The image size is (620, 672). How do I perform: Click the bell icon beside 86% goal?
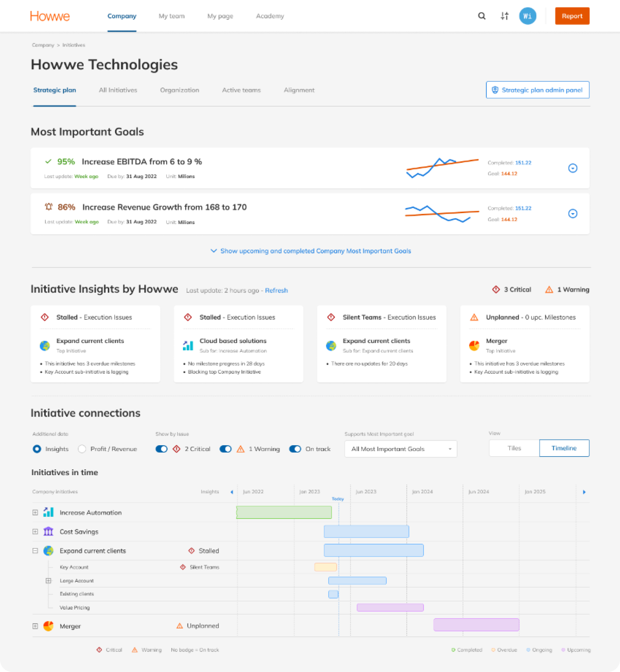point(48,207)
